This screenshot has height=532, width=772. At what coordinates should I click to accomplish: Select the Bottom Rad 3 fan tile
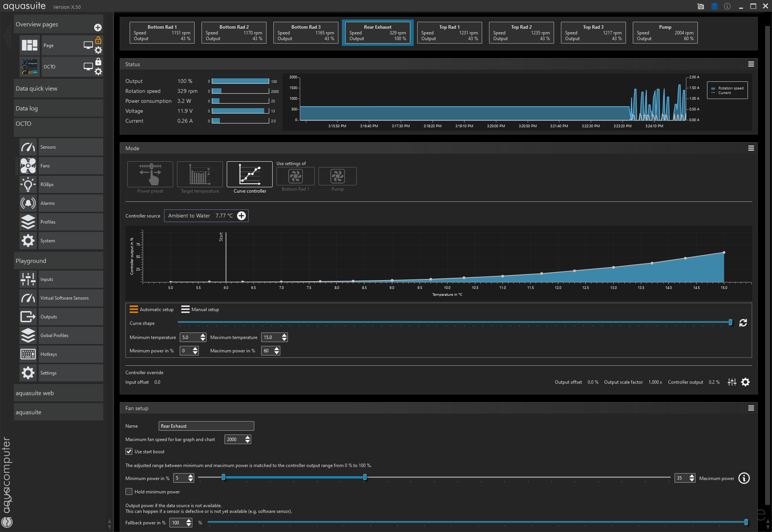pos(306,33)
